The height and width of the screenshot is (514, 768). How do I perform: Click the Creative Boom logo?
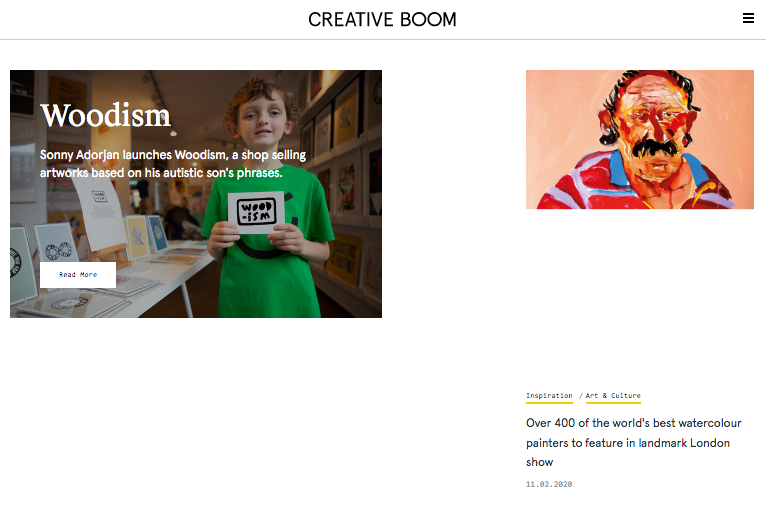click(383, 20)
